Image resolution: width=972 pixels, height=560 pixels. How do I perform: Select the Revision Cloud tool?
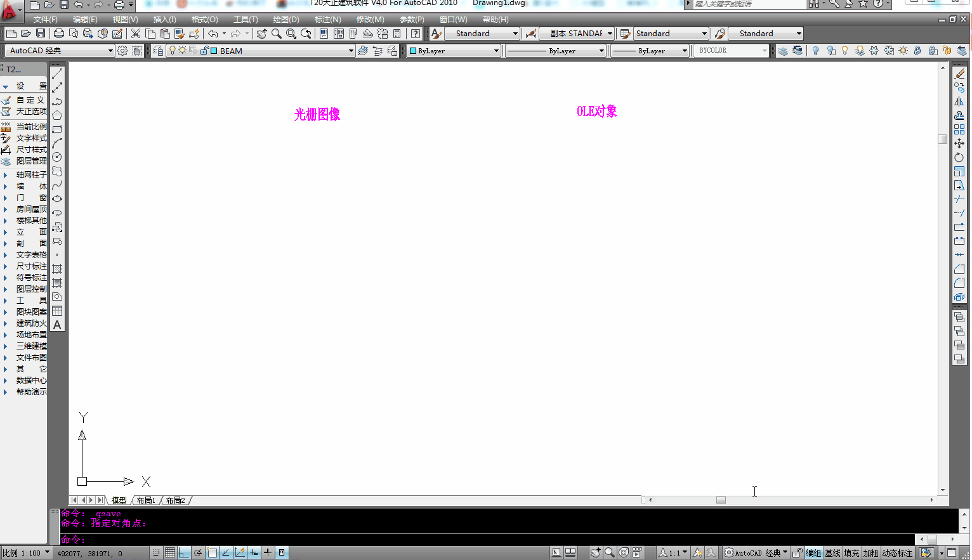point(57,171)
